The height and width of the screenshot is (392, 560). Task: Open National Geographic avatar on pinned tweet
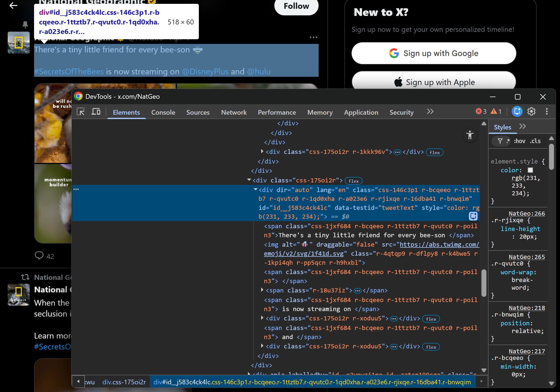[19, 43]
